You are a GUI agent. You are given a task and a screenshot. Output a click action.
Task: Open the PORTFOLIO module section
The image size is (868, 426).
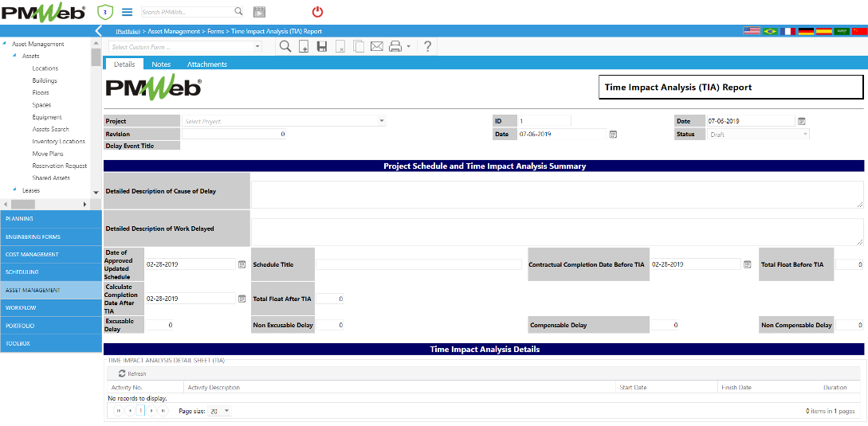(x=51, y=326)
